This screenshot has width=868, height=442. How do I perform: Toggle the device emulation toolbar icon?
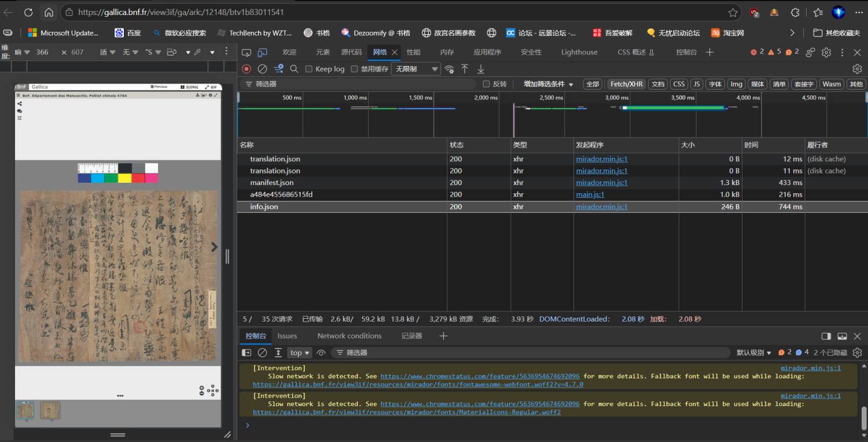click(x=263, y=52)
